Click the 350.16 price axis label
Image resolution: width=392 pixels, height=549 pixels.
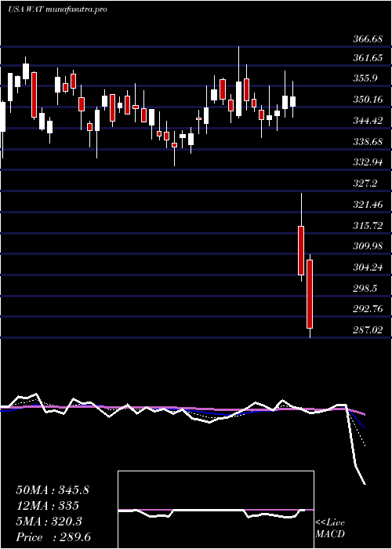point(367,100)
